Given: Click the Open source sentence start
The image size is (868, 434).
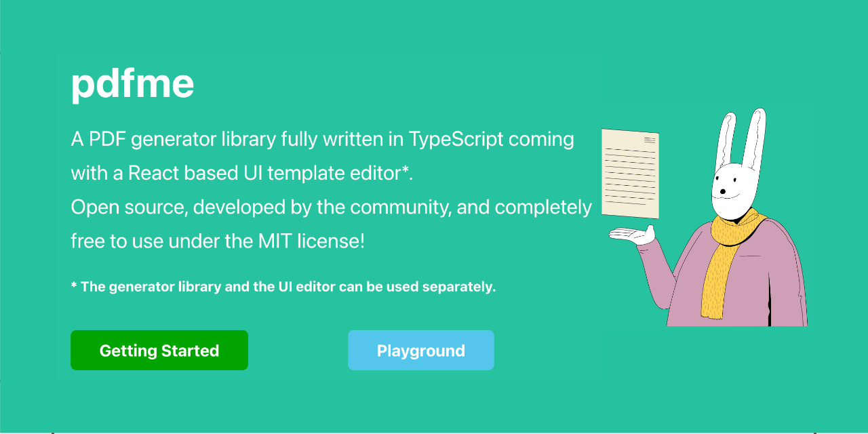Looking at the screenshot, I should (x=128, y=207).
